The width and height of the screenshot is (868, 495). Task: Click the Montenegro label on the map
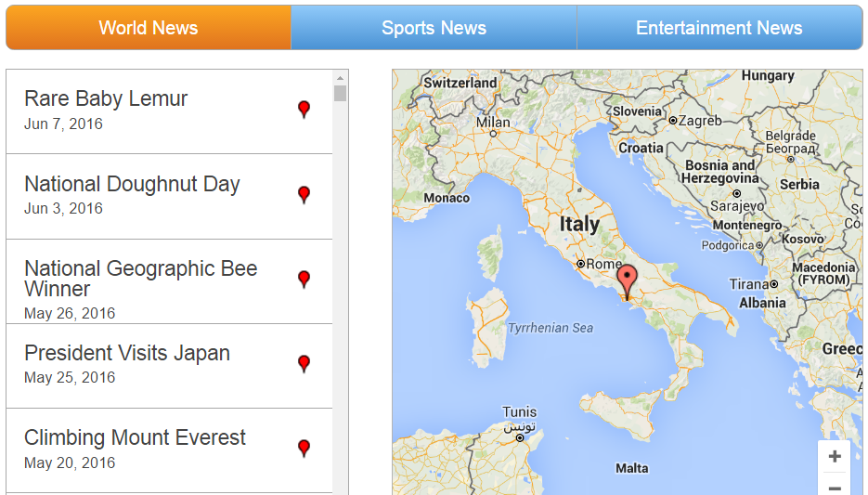(x=746, y=226)
